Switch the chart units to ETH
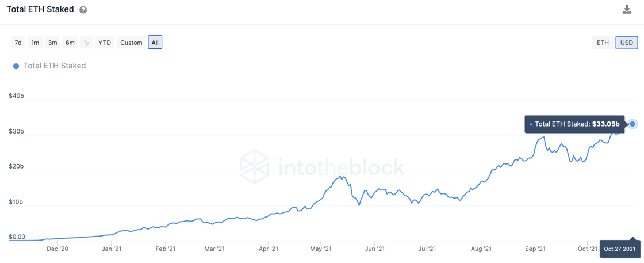The image size is (644, 263). click(x=603, y=43)
